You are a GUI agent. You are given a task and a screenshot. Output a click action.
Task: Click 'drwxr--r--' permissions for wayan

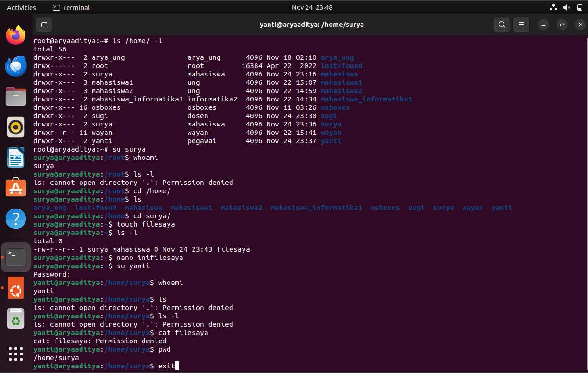54,133
